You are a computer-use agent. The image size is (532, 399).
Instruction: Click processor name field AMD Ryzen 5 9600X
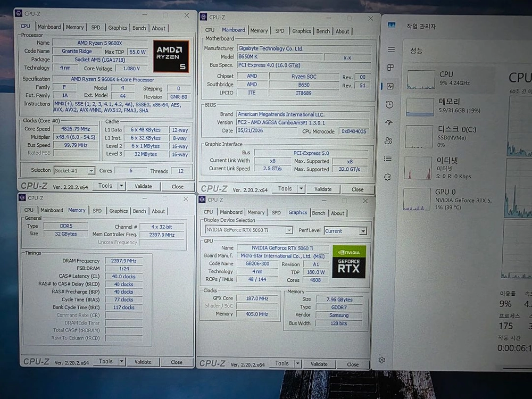pos(100,43)
